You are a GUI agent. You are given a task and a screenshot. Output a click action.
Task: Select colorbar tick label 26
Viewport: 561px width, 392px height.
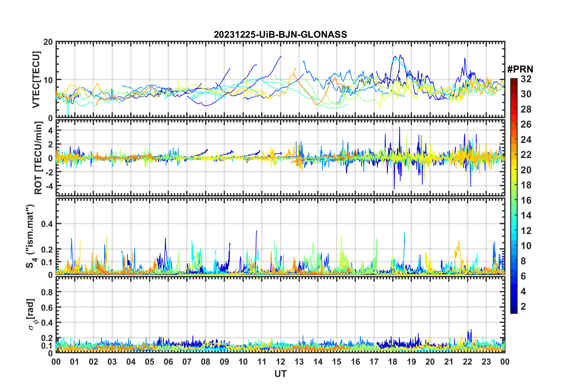526,124
